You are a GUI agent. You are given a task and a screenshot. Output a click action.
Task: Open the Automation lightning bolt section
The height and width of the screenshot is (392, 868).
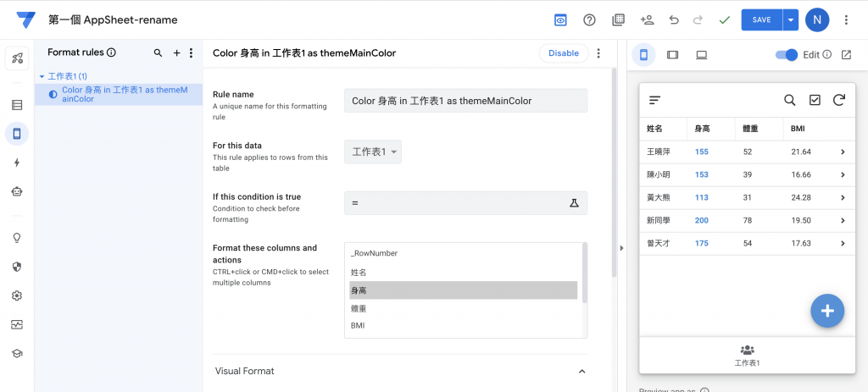point(17,163)
